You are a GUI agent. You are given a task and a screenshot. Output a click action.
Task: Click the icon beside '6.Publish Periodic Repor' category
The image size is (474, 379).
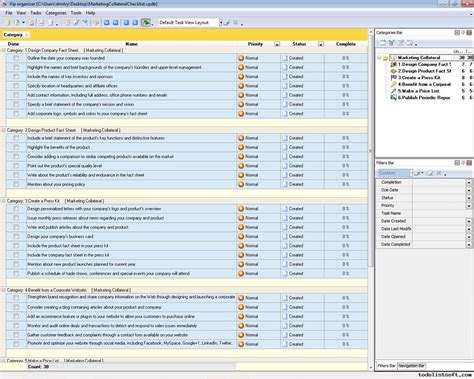(393, 98)
